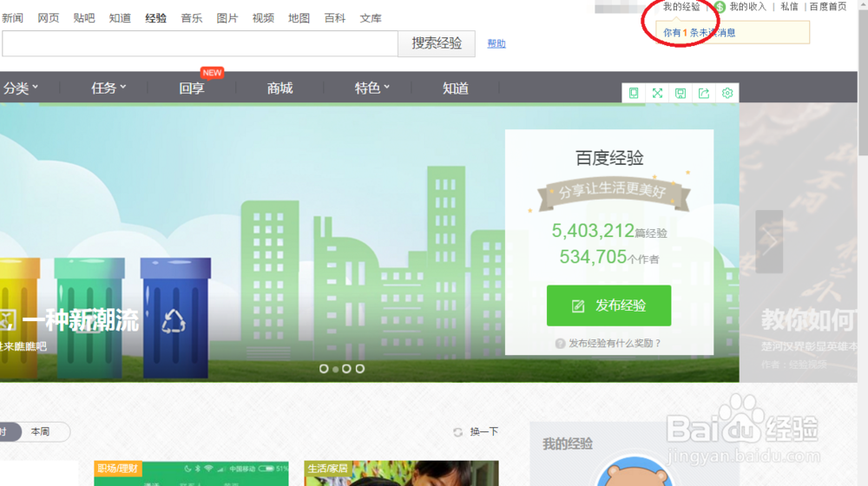The image size is (868, 486).
Task: Click the 搜索经验 search button
Action: click(437, 43)
